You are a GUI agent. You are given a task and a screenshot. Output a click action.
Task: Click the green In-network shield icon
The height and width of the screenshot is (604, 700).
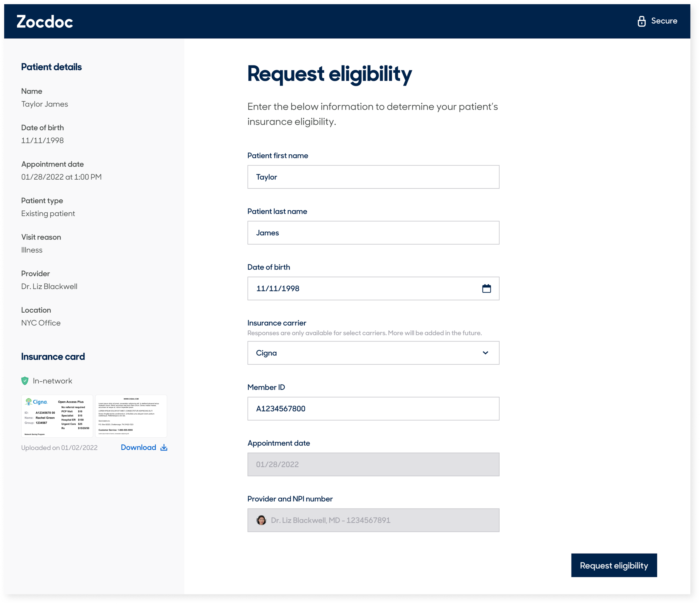[x=25, y=381]
